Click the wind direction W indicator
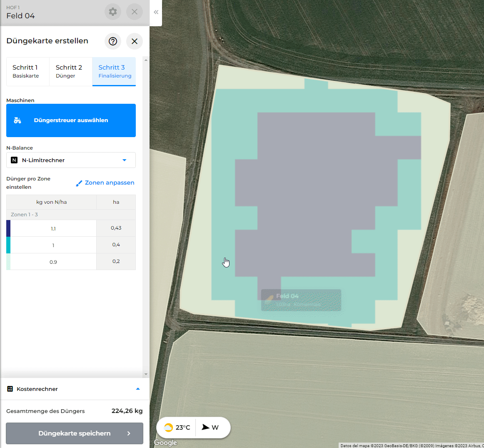484x448 pixels. pyautogui.click(x=210, y=428)
